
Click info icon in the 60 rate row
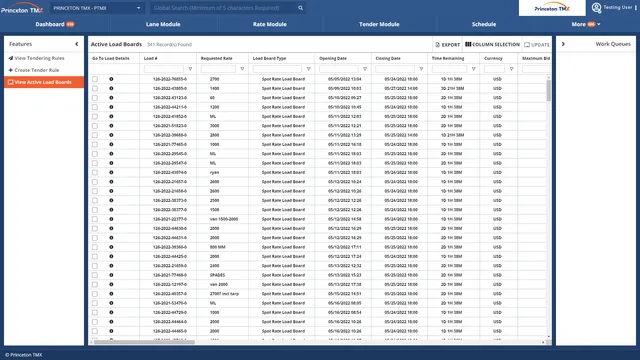(x=111, y=98)
